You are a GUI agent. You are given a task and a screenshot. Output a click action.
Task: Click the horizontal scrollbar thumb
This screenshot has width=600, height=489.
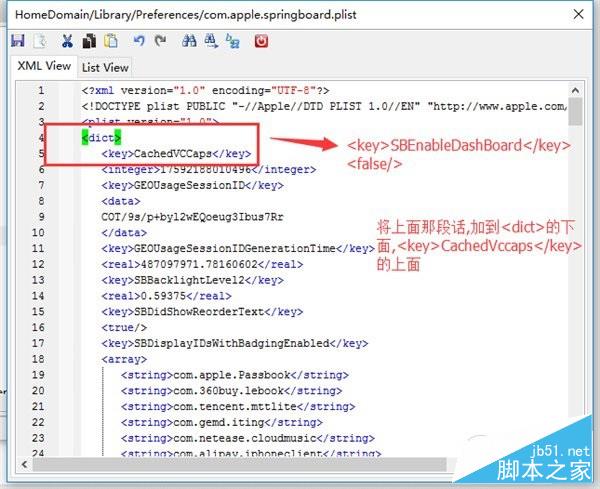point(239,465)
